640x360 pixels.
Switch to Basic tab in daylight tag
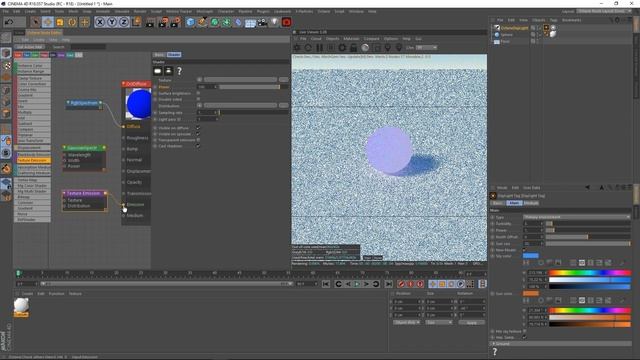[498, 203]
